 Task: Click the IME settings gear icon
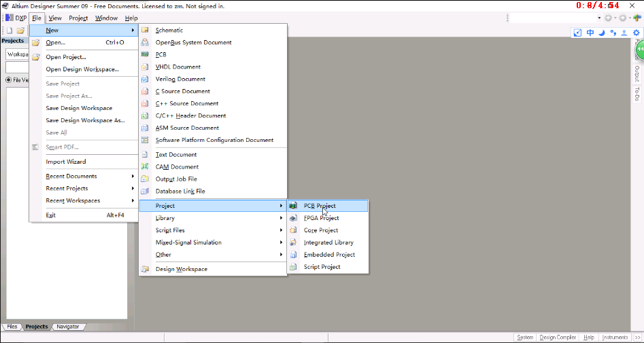pyautogui.click(x=637, y=33)
